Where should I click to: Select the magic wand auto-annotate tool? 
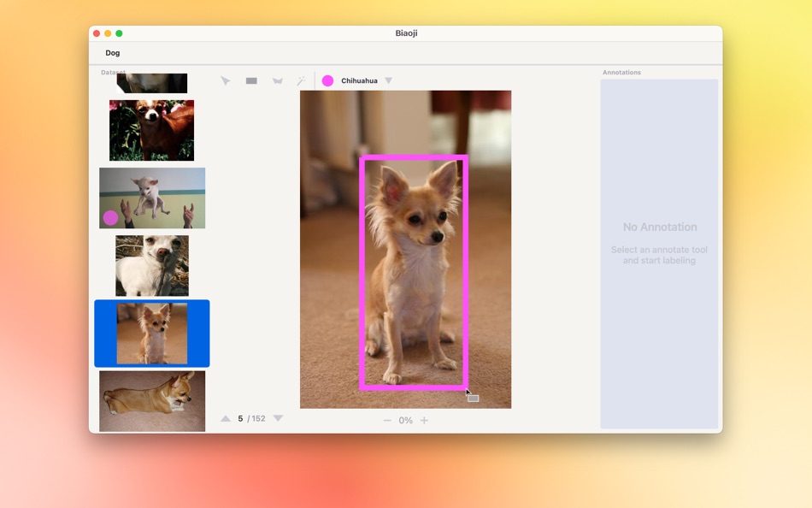coord(301,80)
